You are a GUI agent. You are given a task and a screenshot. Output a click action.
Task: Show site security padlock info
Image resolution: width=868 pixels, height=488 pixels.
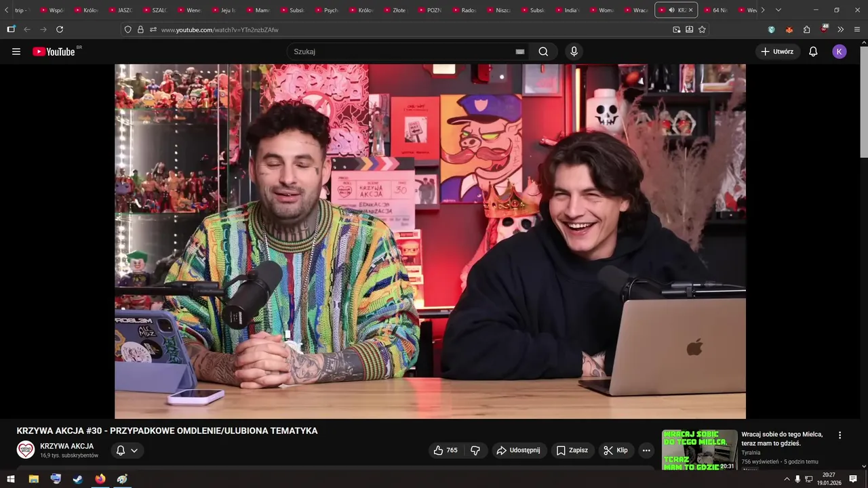click(140, 30)
